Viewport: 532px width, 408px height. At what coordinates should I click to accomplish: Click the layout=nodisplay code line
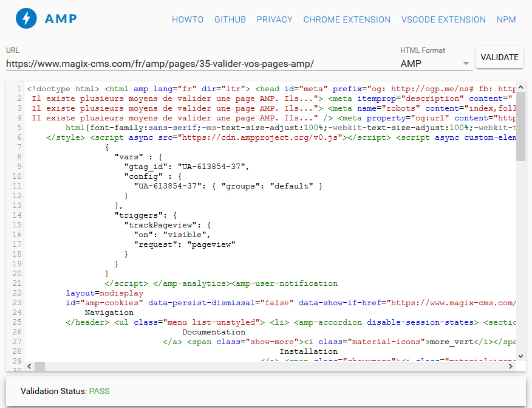pyautogui.click(x=104, y=293)
